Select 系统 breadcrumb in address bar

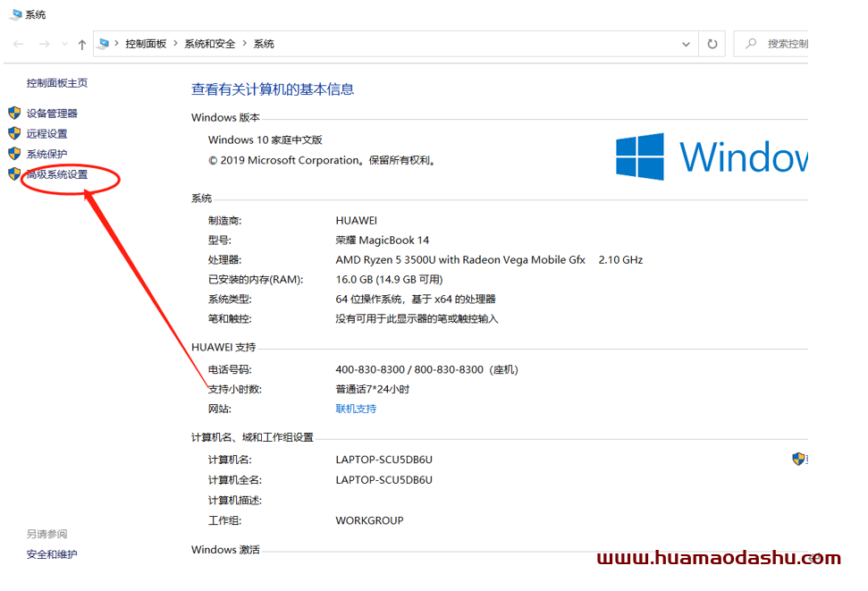point(264,44)
